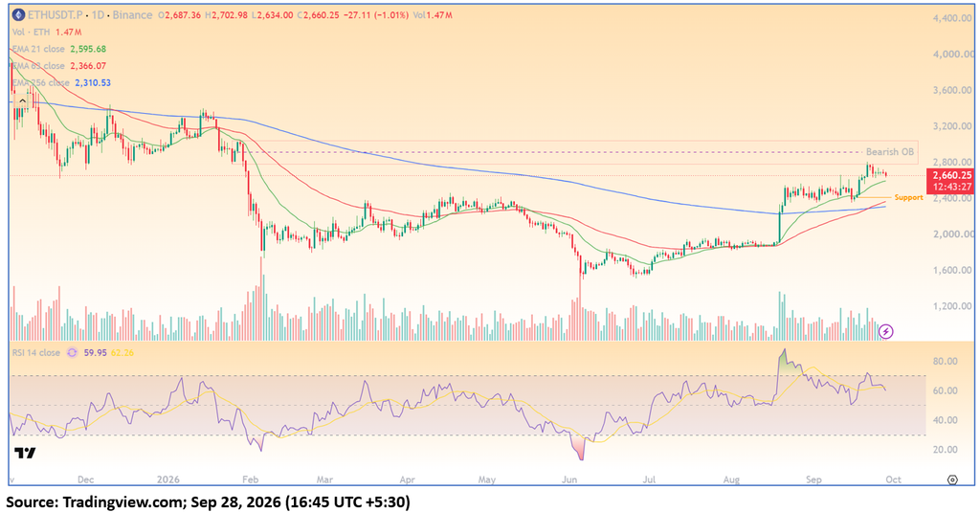Screen dimensions: 980x512
Task: Click the orange Support line label
Action: [908, 197]
